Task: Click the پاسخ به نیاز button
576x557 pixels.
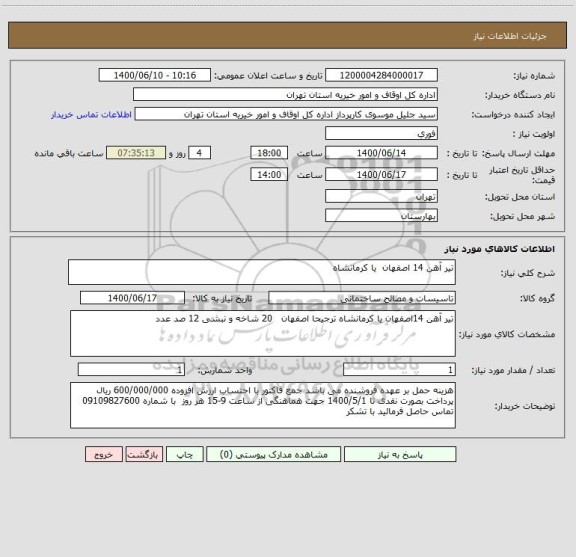Action: tap(400, 454)
